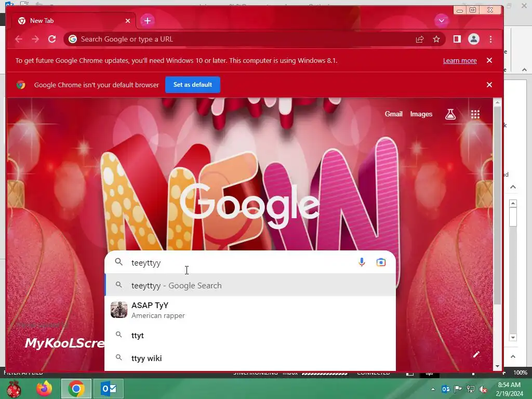Reload the current page
This screenshot has width=532, height=399.
click(52, 39)
